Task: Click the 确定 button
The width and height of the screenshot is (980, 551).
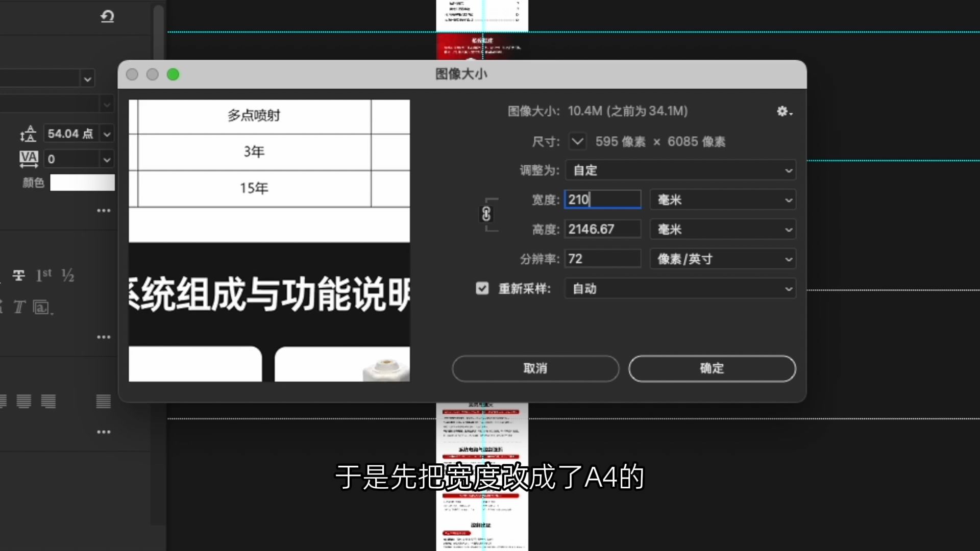Action: pos(712,368)
